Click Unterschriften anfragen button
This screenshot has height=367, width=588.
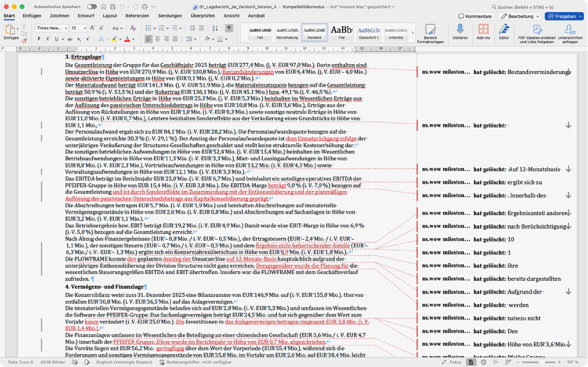[x=570, y=33]
